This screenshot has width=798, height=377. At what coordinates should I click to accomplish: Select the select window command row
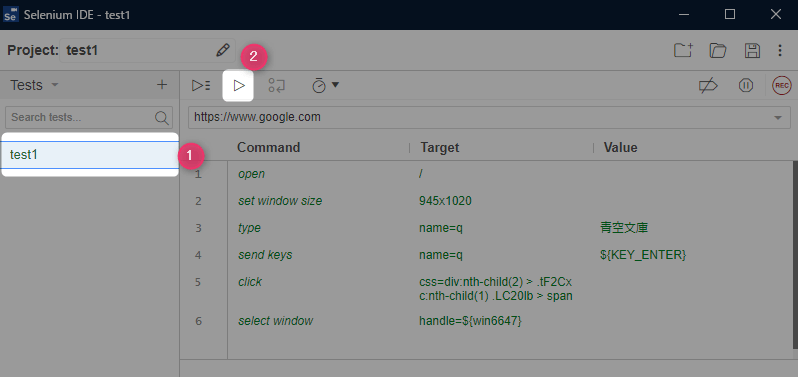(x=486, y=321)
